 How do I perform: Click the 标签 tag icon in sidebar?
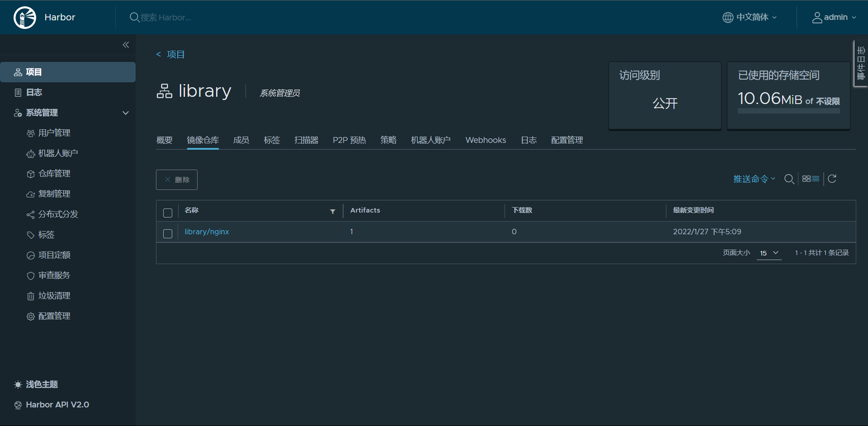point(31,235)
